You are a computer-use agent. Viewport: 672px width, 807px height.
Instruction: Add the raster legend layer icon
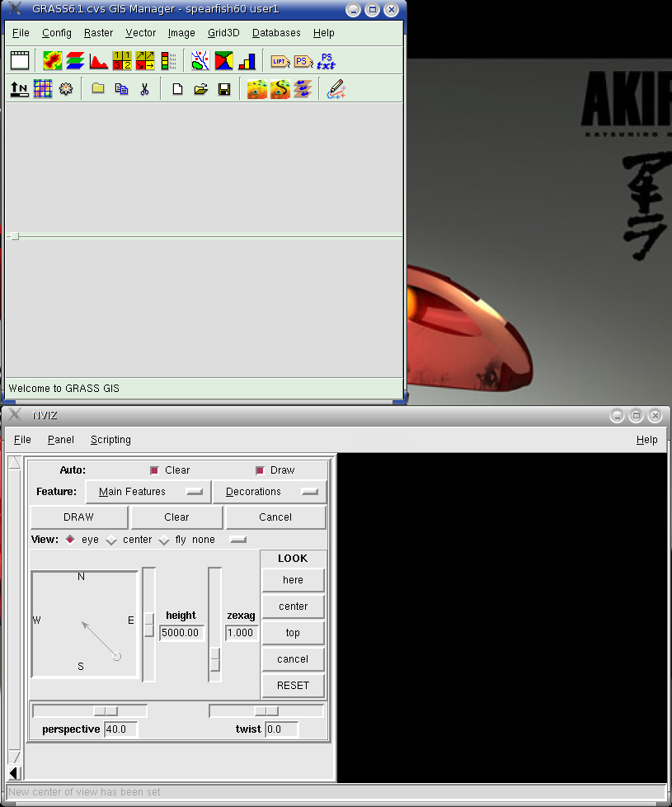168,61
